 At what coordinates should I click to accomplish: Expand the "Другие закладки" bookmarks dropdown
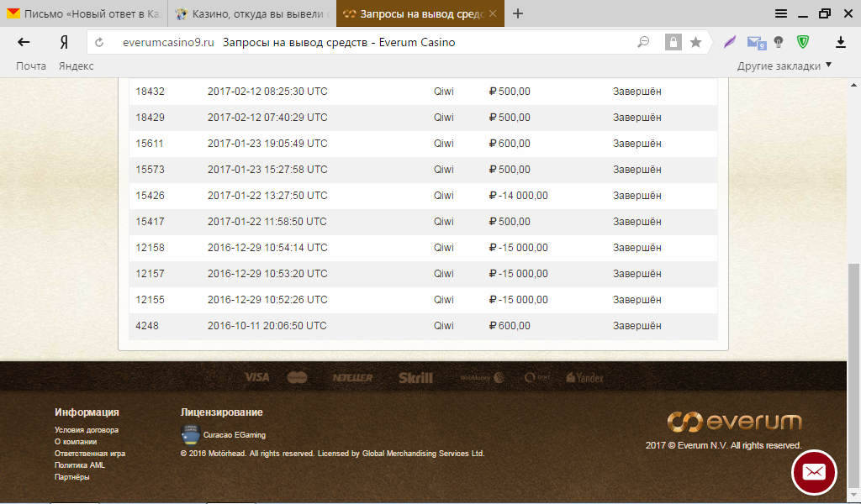(x=784, y=66)
